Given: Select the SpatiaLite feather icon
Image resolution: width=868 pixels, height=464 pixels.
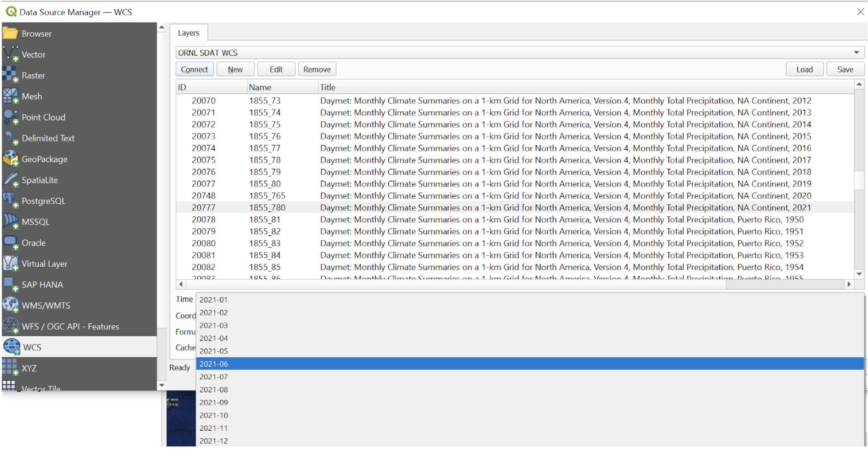Looking at the screenshot, I should tap(10, 180).
